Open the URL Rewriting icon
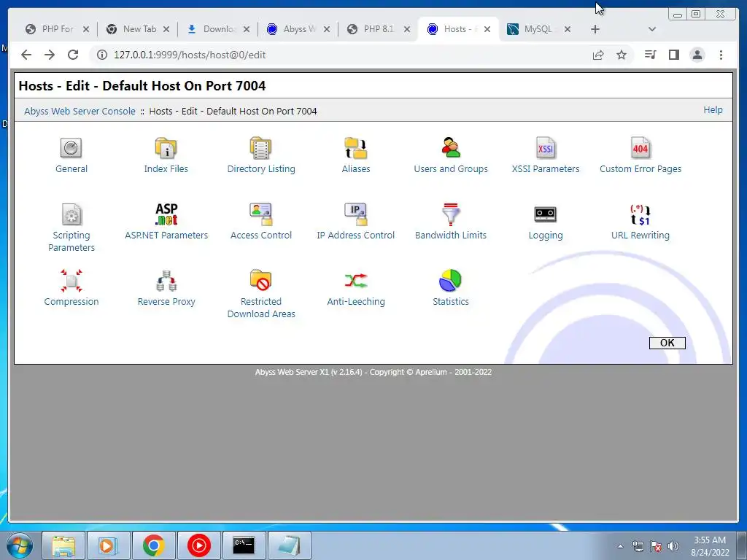Viewport: 747px width, 560px height. 640,214
